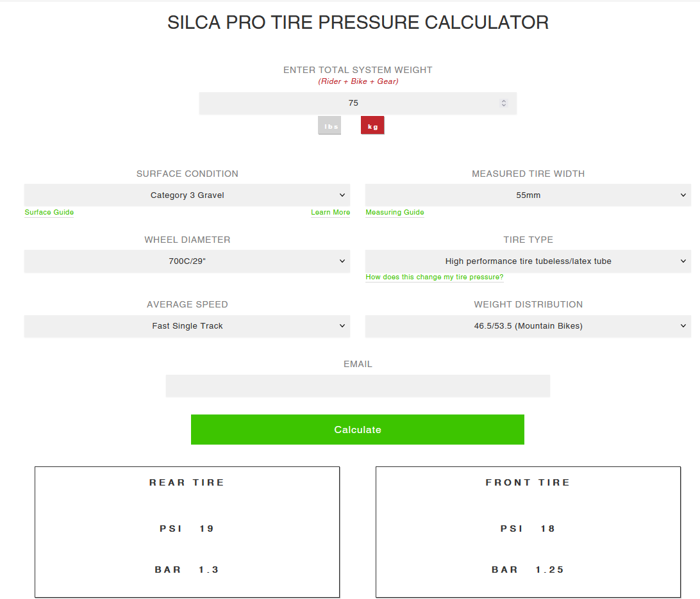Click 'How does this change my tire pressure?' link
700x599 pixels.
[435, 277]
